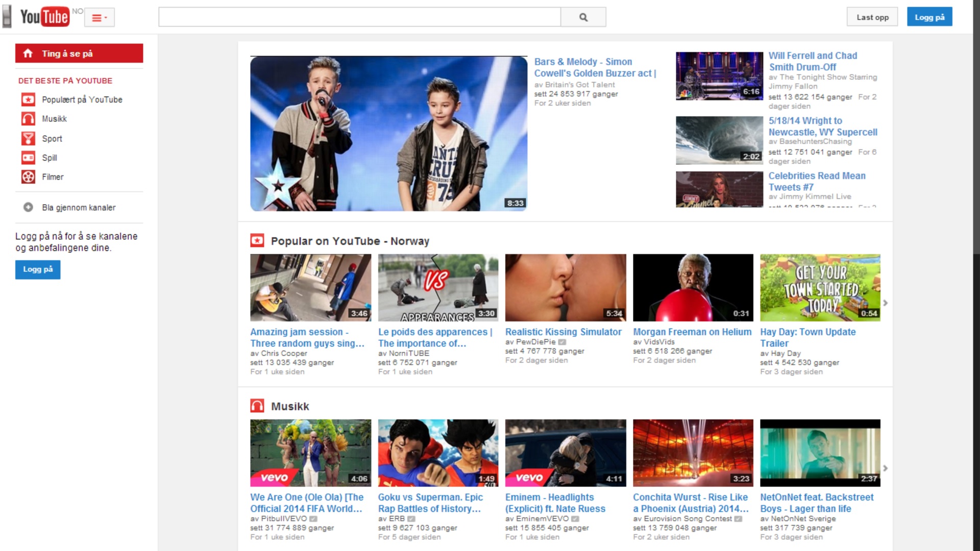Image resolution: width=980 pixels, height=551 pixels.
Task: Click the Musikk headphones icon in sidebar
Action: pyautogui.click(x=28, y=119)
